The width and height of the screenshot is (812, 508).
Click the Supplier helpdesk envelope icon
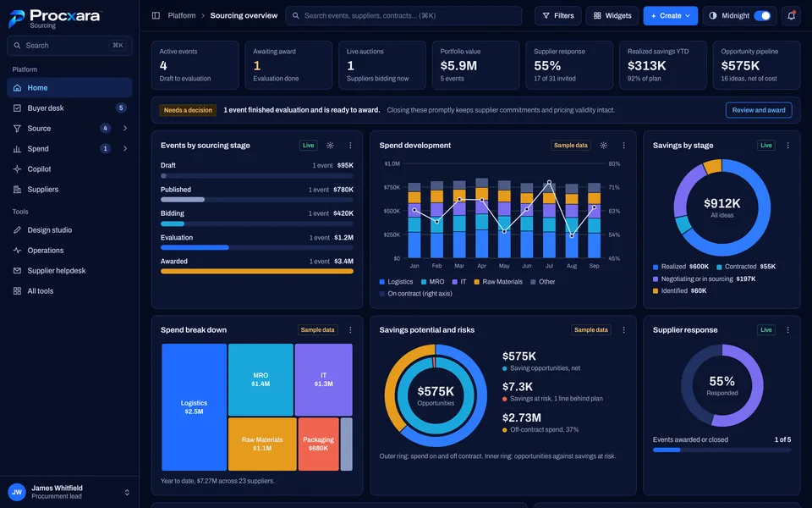click(x=17, y=271)
